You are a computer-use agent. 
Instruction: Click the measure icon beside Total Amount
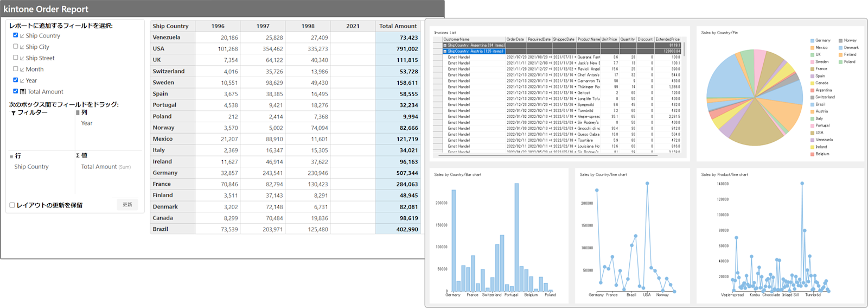[23, 92]
